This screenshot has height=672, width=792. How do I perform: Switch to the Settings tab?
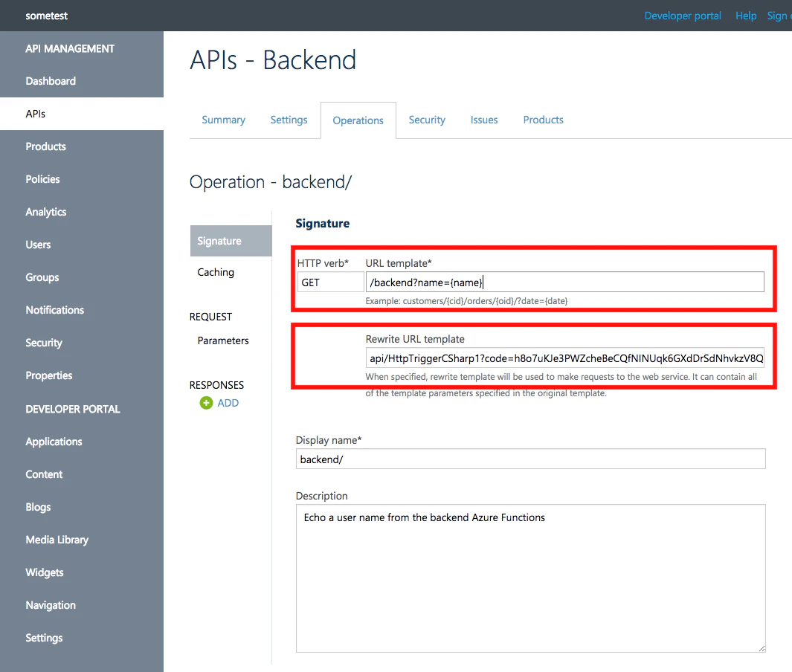tap(289, 120)
